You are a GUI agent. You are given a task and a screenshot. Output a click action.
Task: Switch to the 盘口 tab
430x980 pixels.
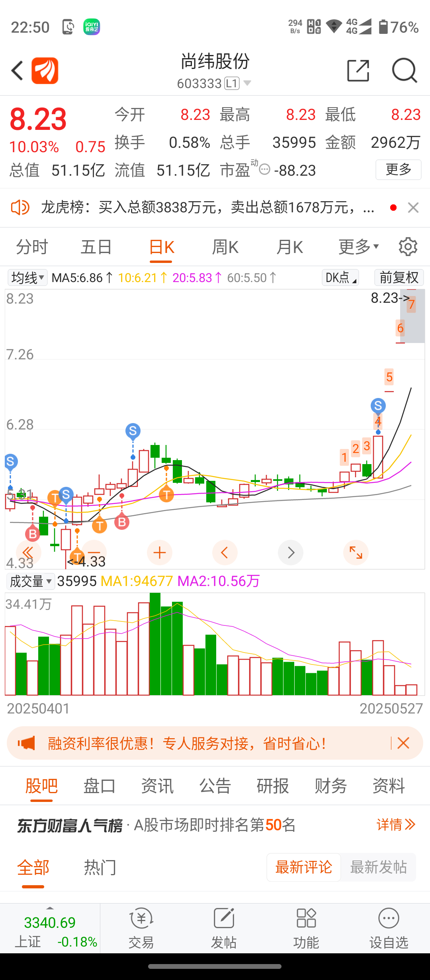click(x=100, y=786)
